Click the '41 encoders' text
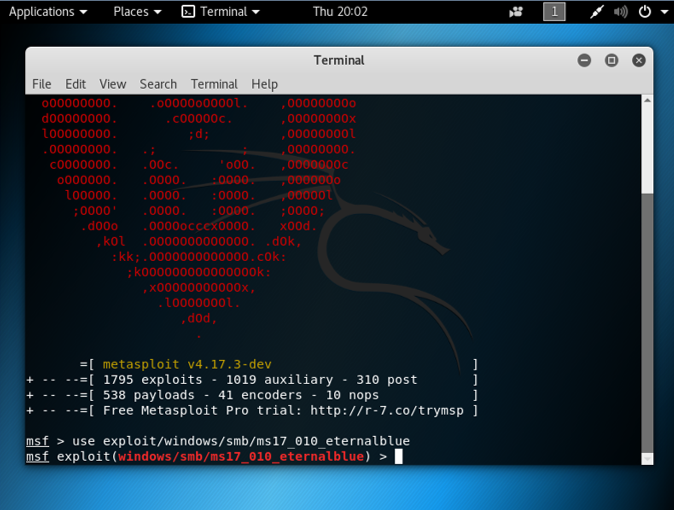 [x=260, y=395]
